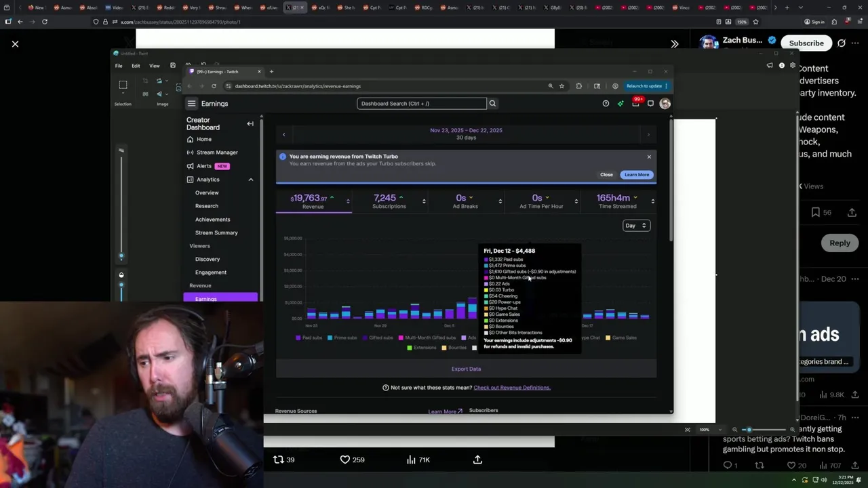Click the Subscribe button for Zach
The image size is (868, 488).
coord(806,43)
